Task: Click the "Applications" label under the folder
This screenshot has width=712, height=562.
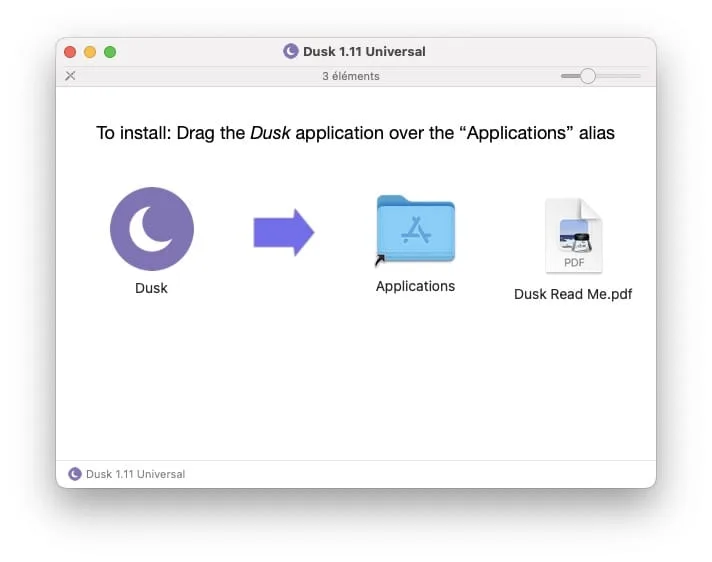Action: [x=415, y=286]
